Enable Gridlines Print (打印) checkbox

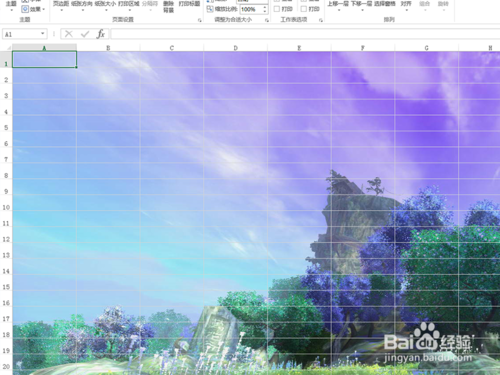[277, 9]
